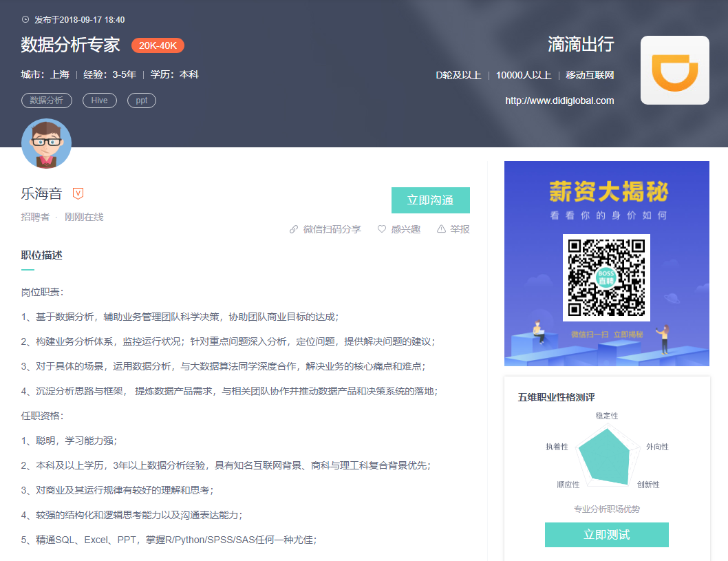The image size is (728, 561).
Task: Click the 岗位职责 subheading
Action: tap(42, 292)
